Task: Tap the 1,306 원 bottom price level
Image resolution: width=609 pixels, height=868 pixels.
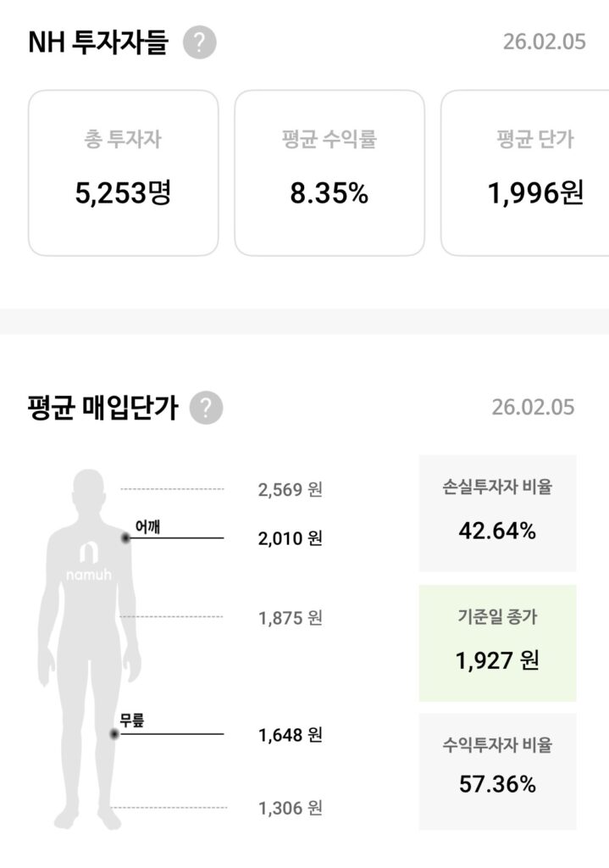Action: point(290,809)
